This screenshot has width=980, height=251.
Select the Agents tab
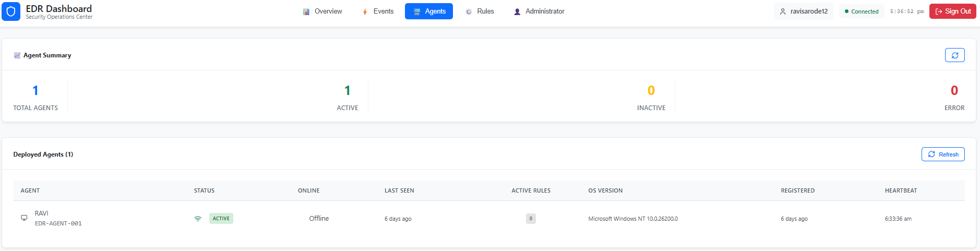(x=429, y=11)
